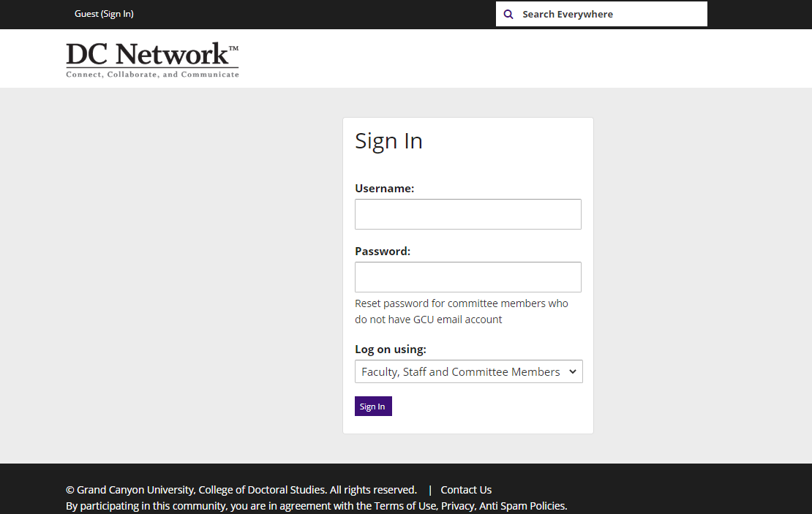The width and height of the screenshot is (812, 514).
Task: Click the Grand Canyon University copyright text
Action: click(x=241, y=490)
